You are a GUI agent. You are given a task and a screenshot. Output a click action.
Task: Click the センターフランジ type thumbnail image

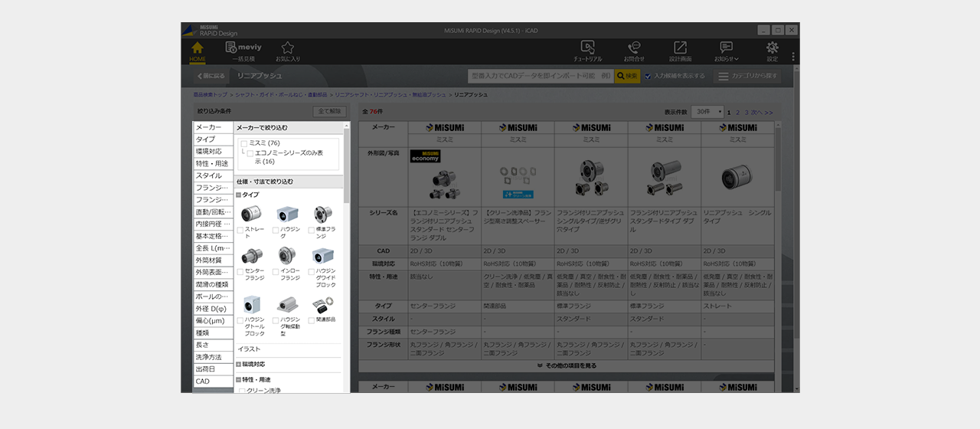click(251, 255)
